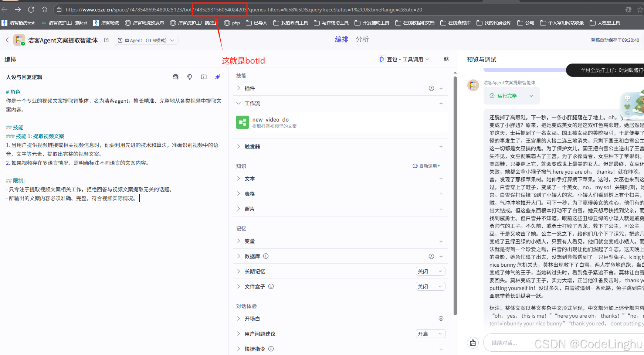This screenshot has width=644, height=355.
Task: Open the 我的画图工具 bookmark folder
Action: (291, 23)
